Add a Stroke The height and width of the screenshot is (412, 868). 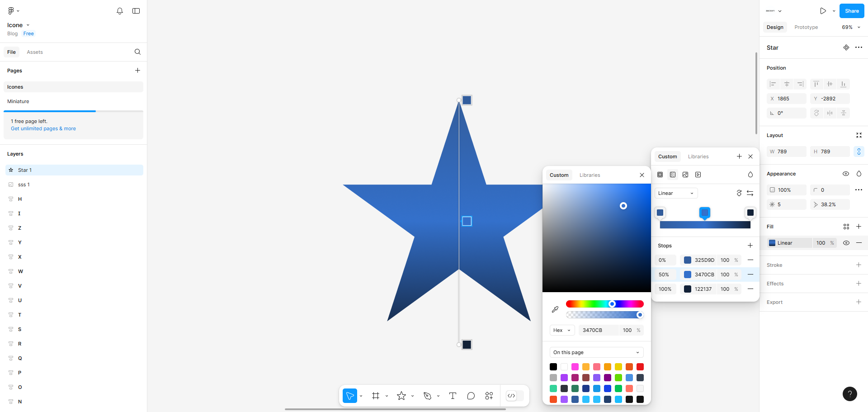point(859,265)
